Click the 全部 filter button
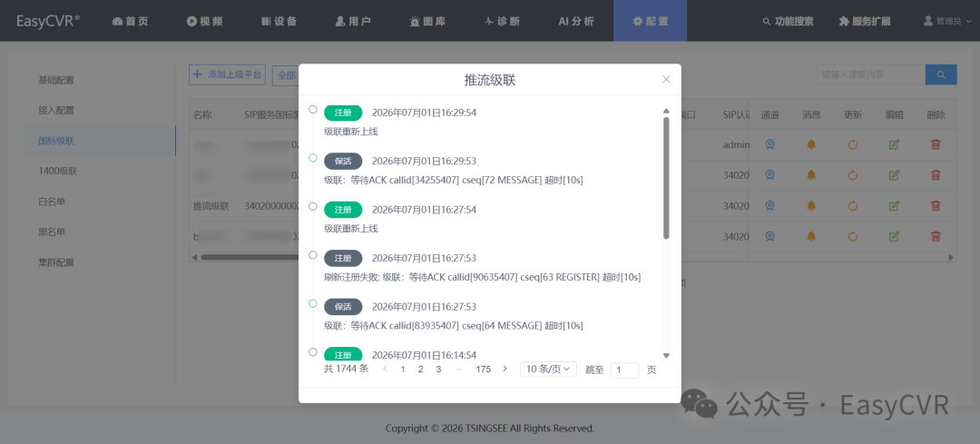 (286, 74)
